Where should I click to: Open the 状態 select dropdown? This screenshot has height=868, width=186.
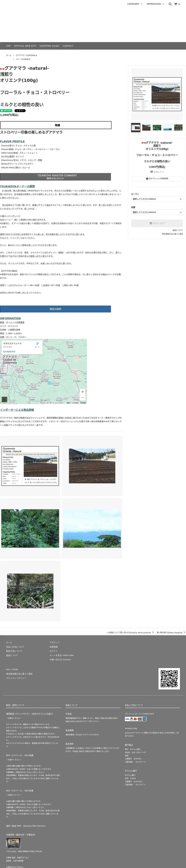(157, 212)
